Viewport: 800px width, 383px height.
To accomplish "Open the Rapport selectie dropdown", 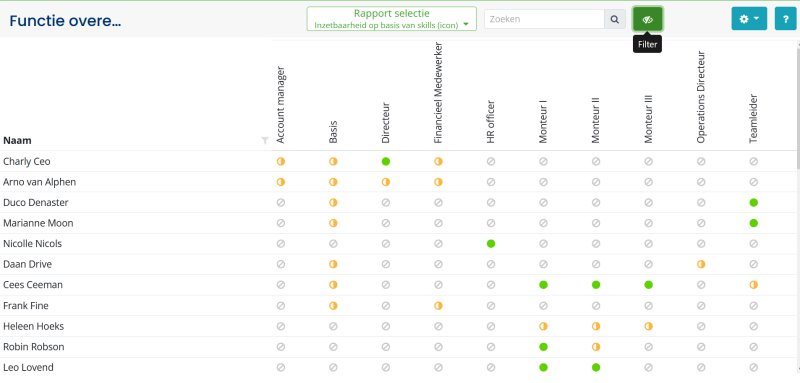I will tap(391, 19).
